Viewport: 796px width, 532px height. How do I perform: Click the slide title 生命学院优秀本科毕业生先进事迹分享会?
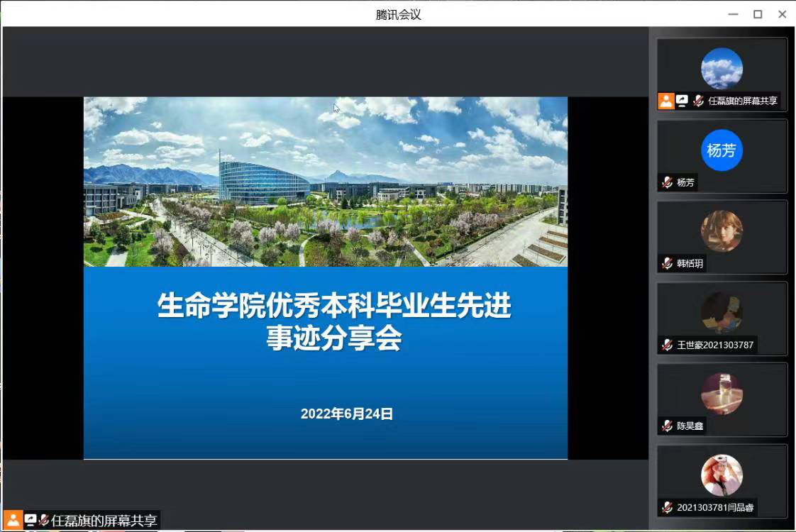(333, 323)
